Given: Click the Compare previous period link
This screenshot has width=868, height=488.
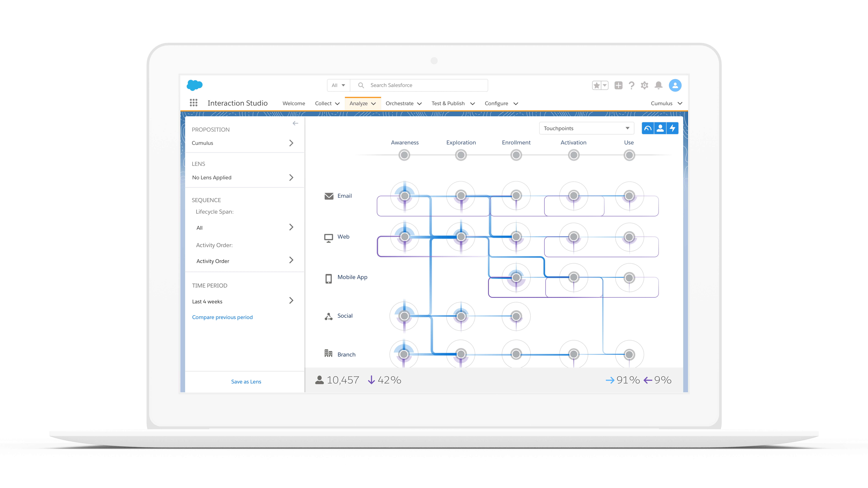Looking at the screenshot, I should (222, 317).
